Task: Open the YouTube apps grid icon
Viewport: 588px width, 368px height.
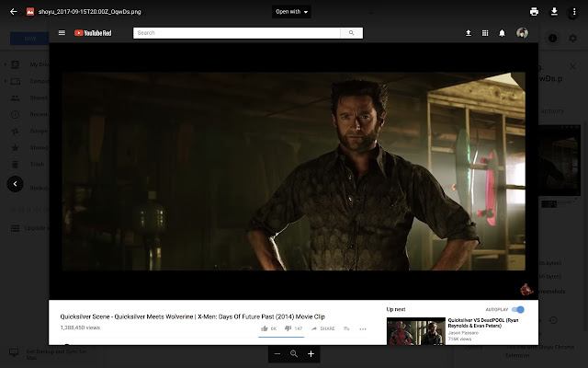Action: point(485,33)
